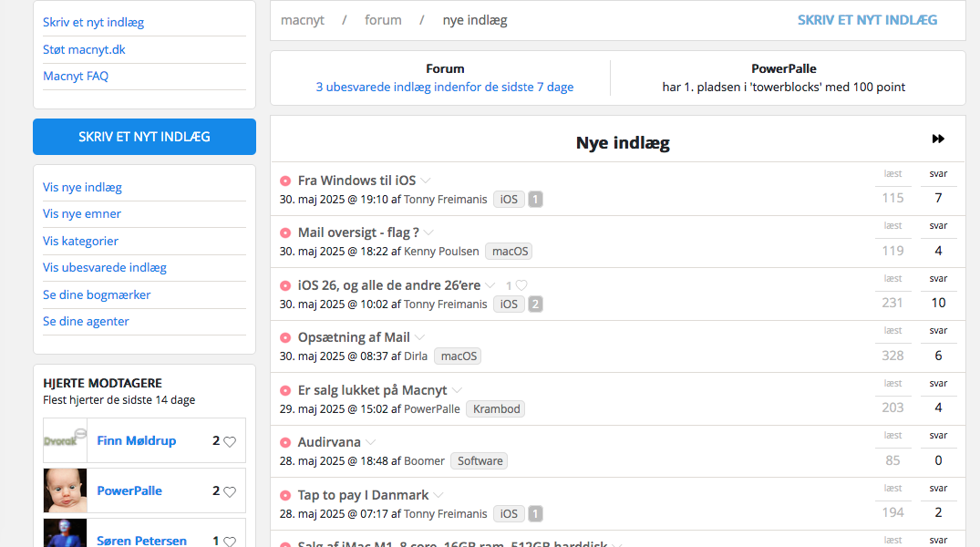
Task: Click red status dot beside Tap to pay I Danmark
Action: [x=285, y=496]
